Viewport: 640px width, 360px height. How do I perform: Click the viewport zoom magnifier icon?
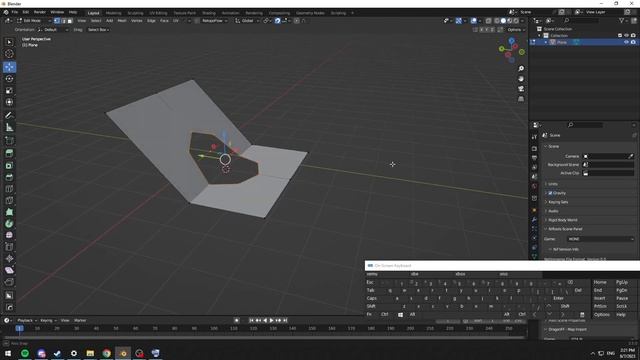click(521, 69)
